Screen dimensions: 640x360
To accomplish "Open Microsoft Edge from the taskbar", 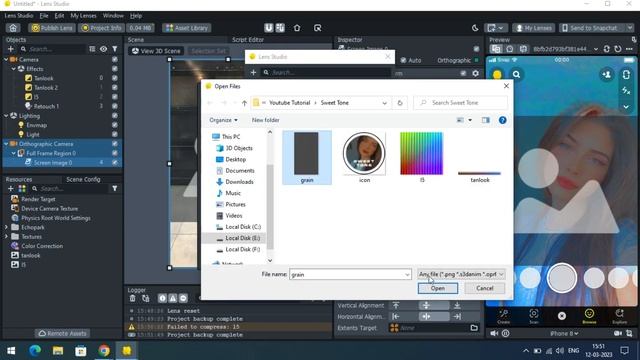I will coord(35,350).
